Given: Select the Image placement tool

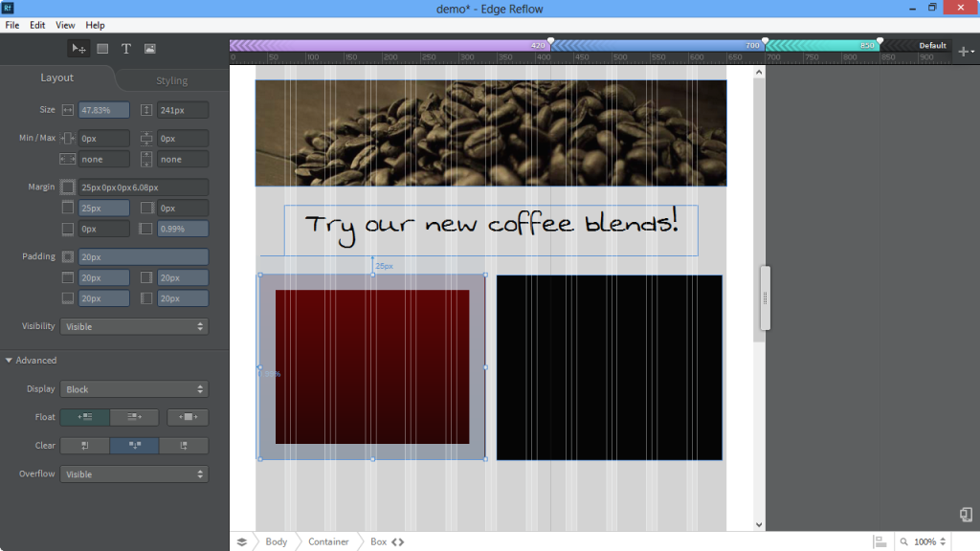Looking at the screenshot, I should 150,49.
